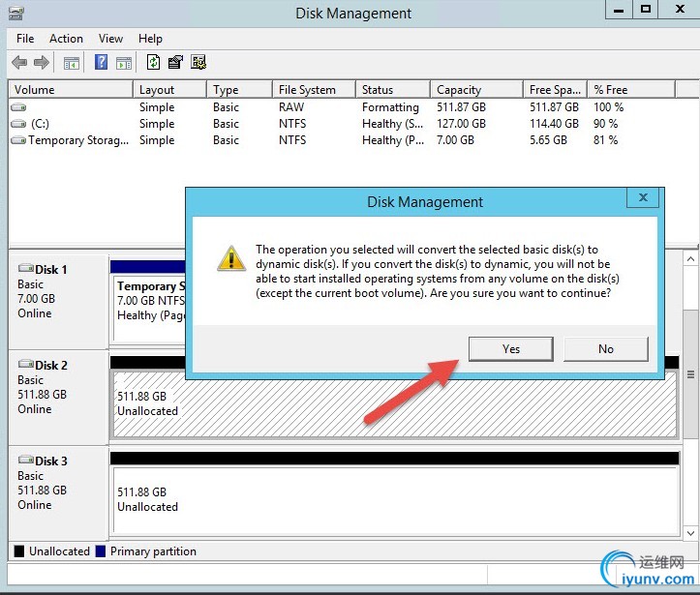Open the Action menu
The image size is (700, 595).
(x=66, y=39)
